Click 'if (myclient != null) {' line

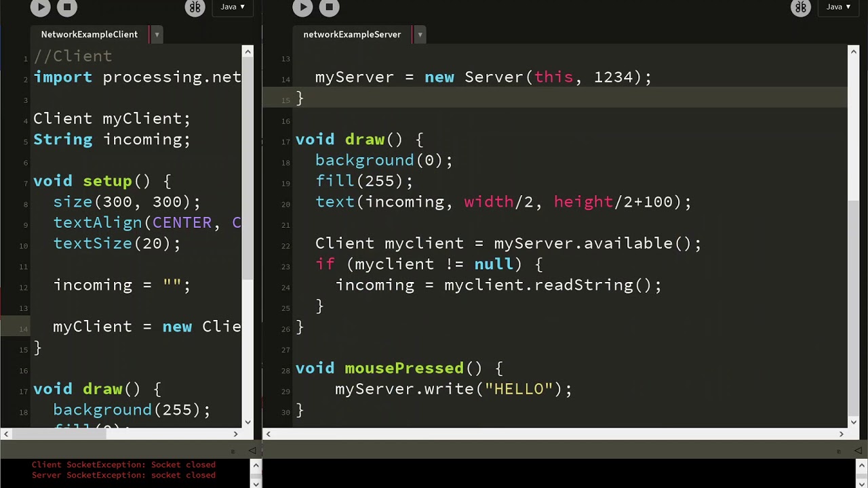[429, 264]
